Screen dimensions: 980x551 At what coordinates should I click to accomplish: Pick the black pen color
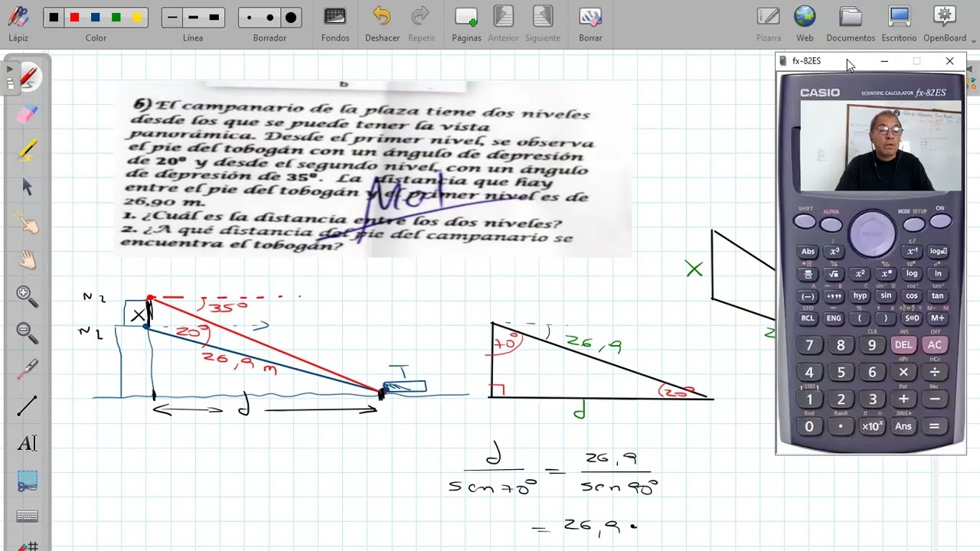[x=54, y=18]
